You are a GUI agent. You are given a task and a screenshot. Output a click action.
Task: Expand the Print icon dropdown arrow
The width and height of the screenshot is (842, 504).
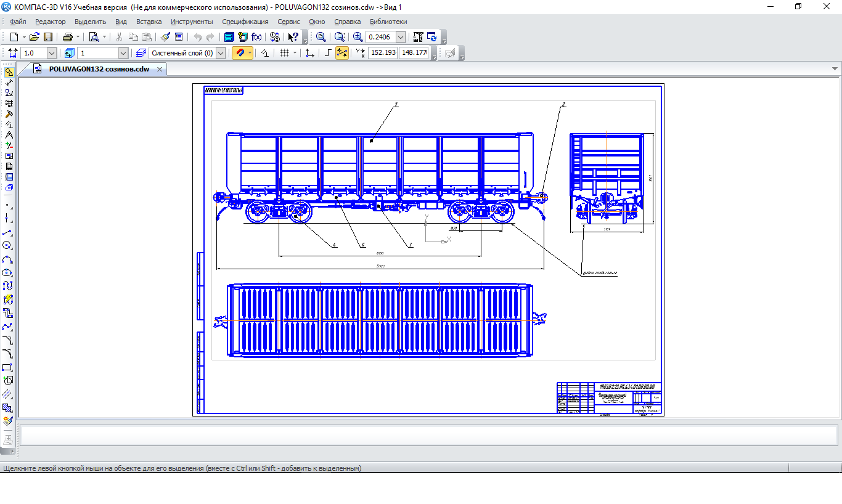point(78,37)
